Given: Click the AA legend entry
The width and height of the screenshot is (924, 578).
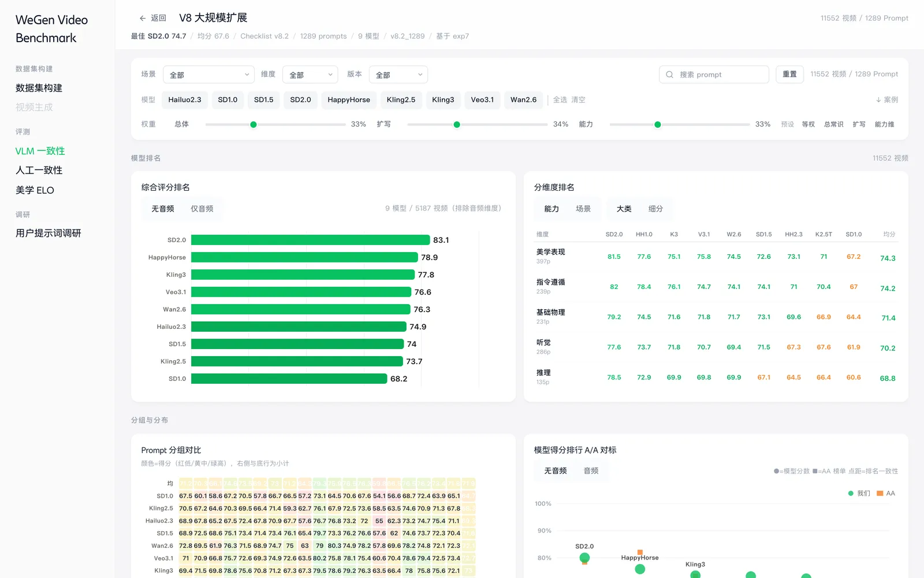Looking at the screenshot, I should point(886,493).
